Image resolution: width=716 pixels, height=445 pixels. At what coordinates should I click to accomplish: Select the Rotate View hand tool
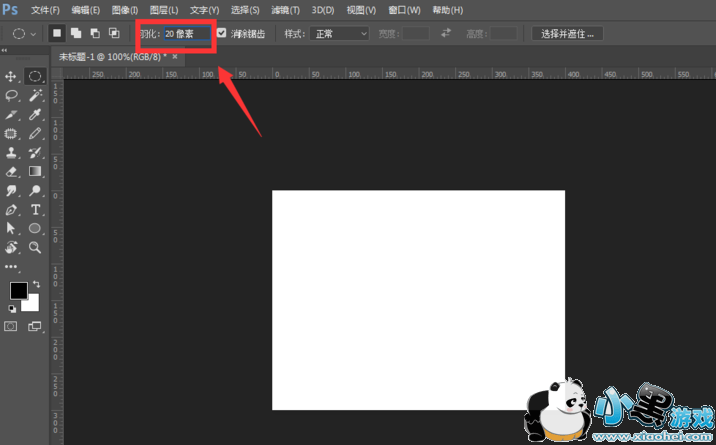[11, 247]
